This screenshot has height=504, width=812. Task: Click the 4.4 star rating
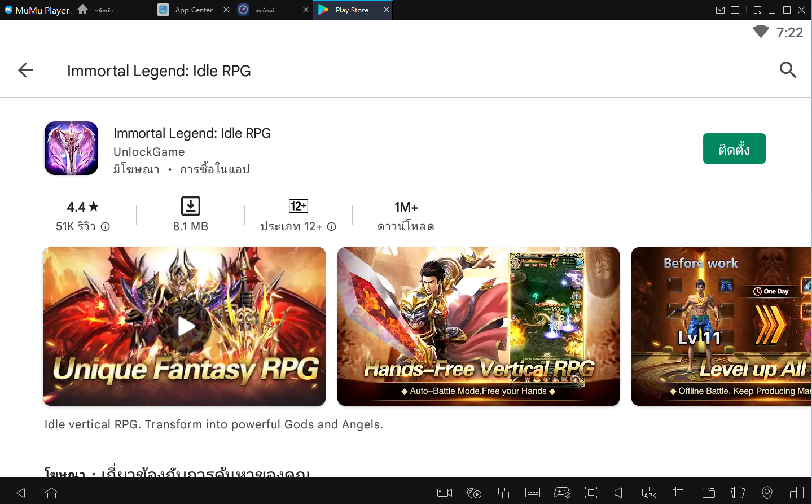tap(83, 207)
